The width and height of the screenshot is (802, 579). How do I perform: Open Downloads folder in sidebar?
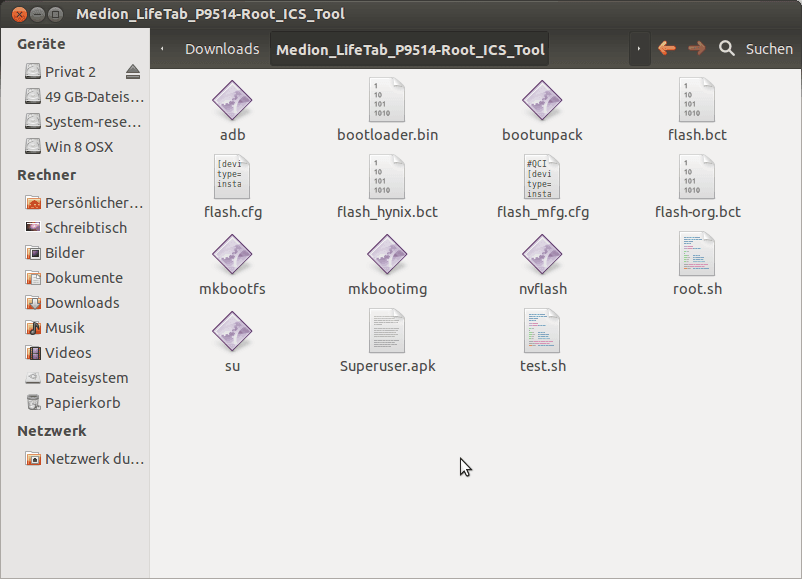(x=72, y=303)
